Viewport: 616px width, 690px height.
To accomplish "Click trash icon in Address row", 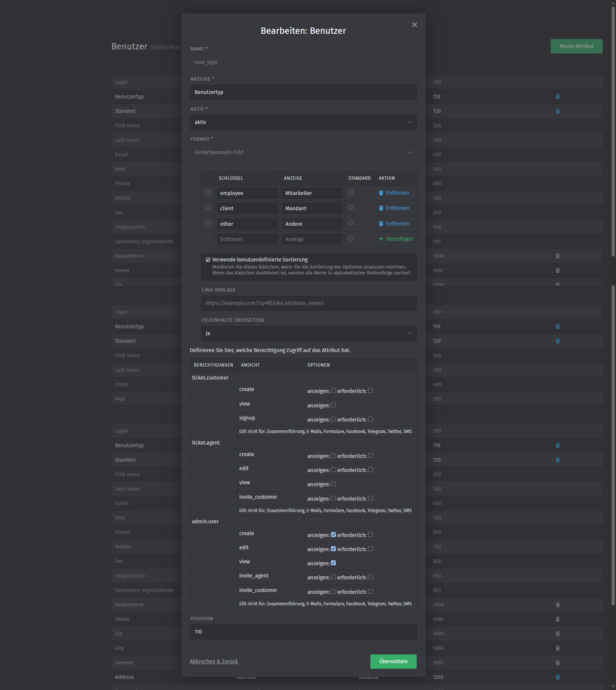I will coord(557,677).
